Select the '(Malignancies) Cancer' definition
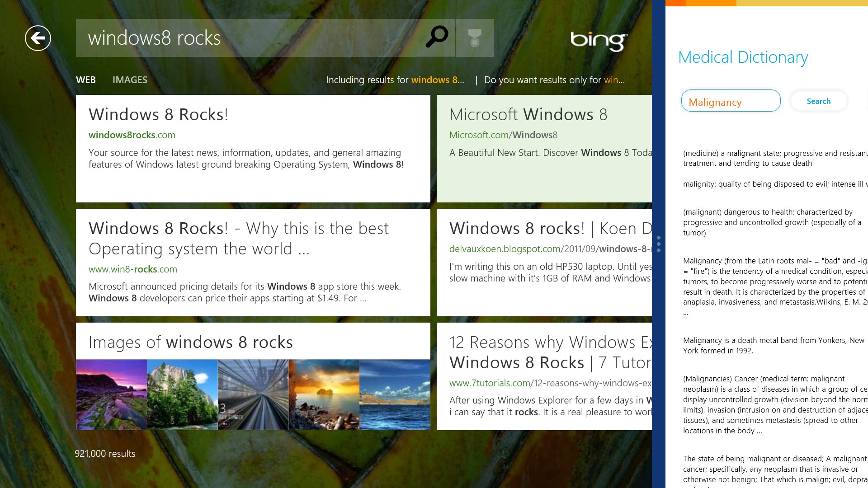The image size is (868, 488). click(775, 404)
